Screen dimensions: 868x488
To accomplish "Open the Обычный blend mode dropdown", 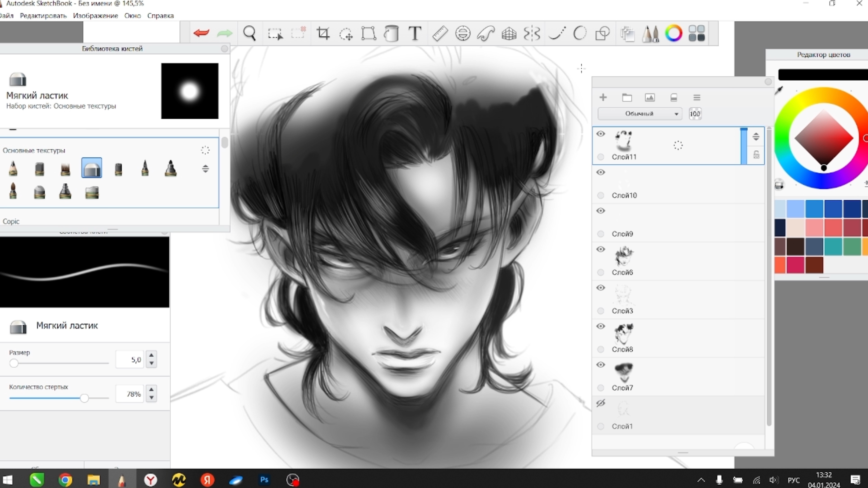I will (639, 114).
